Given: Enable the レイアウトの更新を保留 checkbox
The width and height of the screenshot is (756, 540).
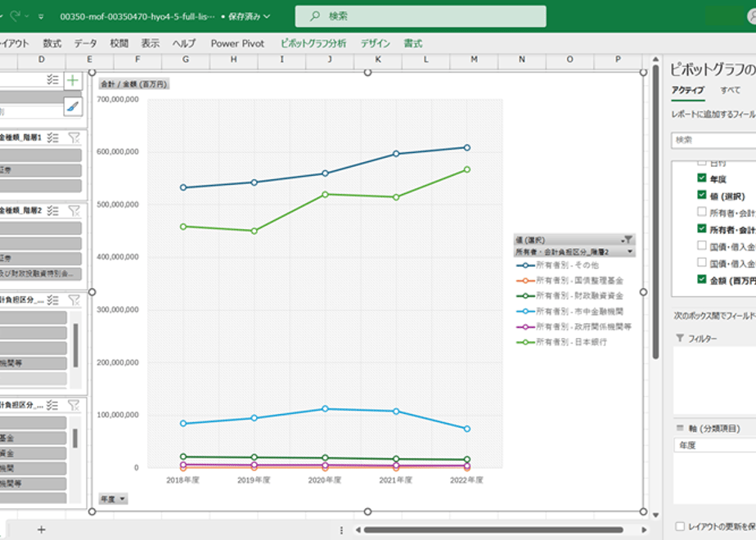Looking at the screenshot, I should [680, 527].
